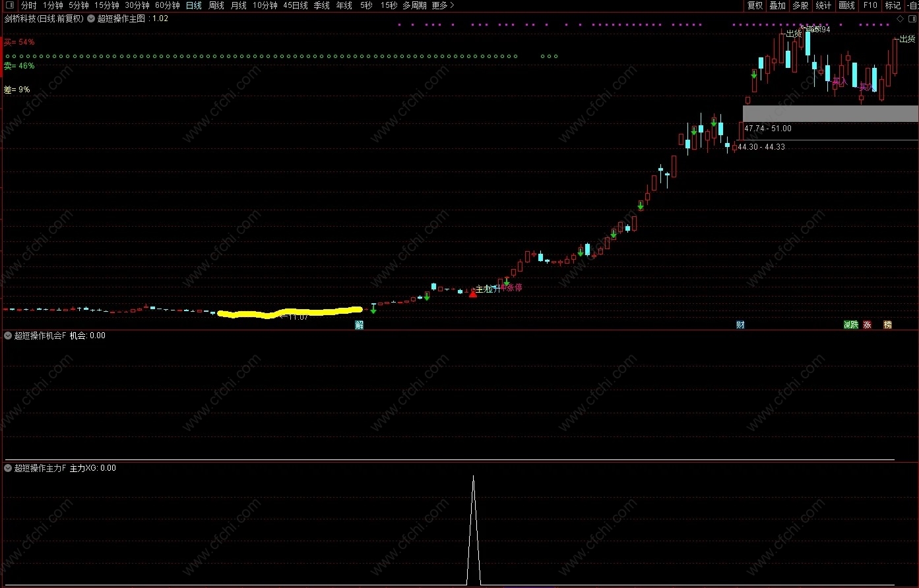
Task: Click the 榜 event marker icon
Action: (888, 324)
